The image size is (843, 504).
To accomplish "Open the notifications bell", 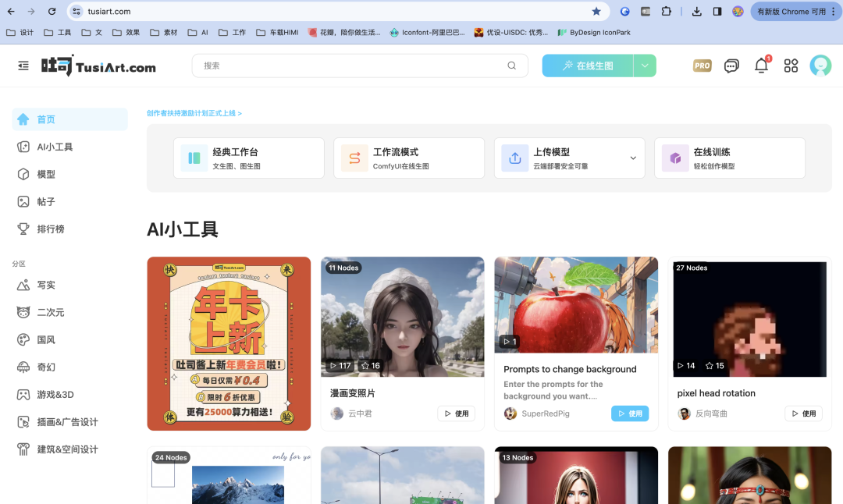I will coord(761,66).
